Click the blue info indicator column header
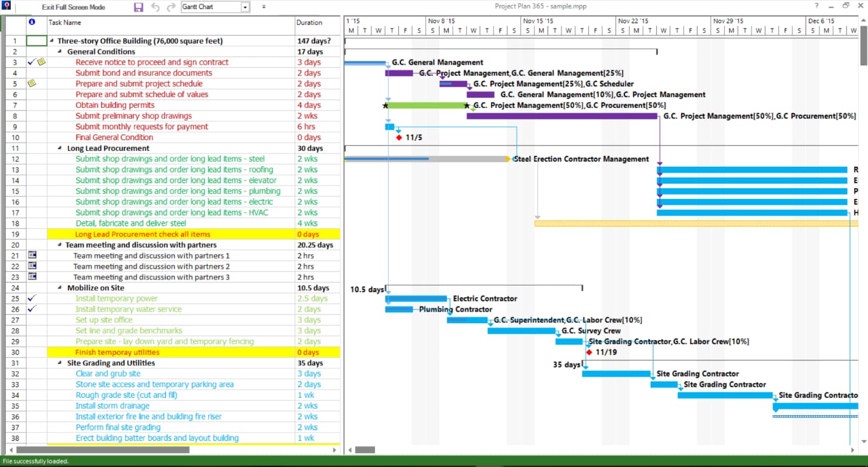 [32, 22]
